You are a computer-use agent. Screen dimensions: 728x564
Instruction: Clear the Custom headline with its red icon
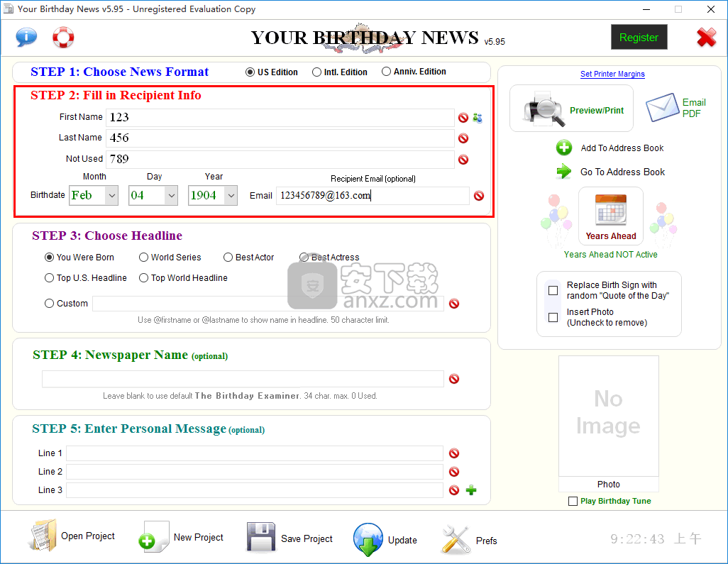pos(454,304)
